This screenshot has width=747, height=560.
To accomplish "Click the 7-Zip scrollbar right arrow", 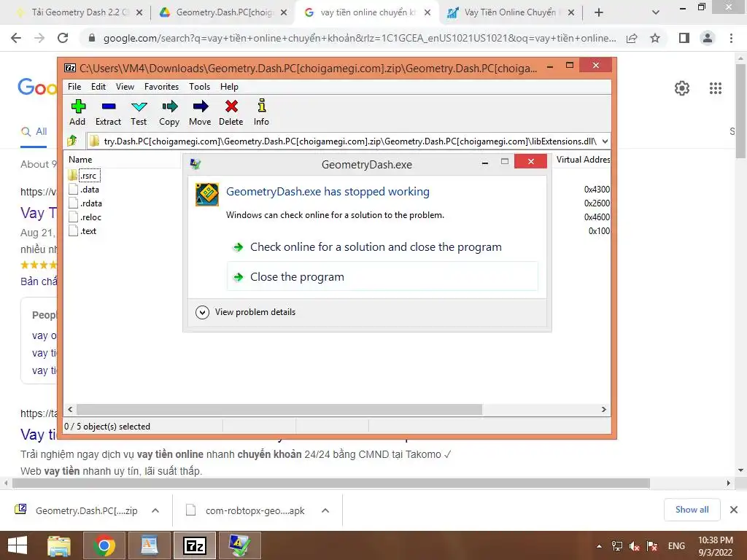I will click(x=603, y=410).
